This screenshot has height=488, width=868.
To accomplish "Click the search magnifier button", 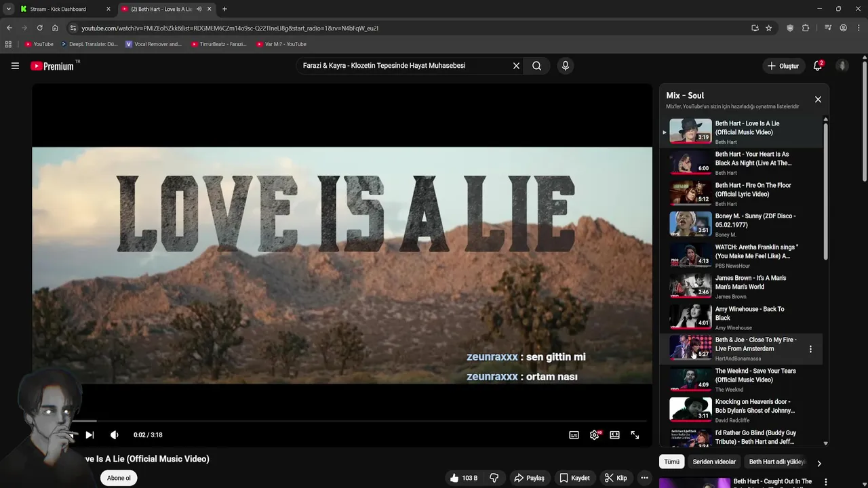I will point(536,66).
